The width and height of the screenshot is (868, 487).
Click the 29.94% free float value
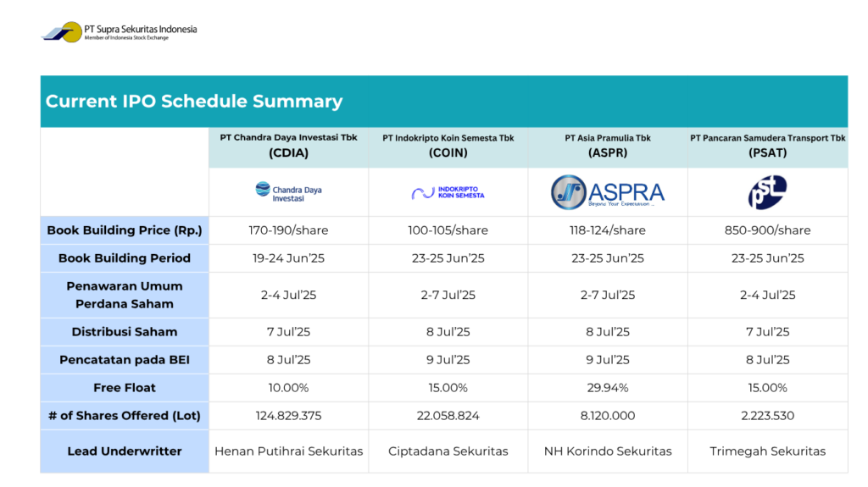tap(607, 388)
